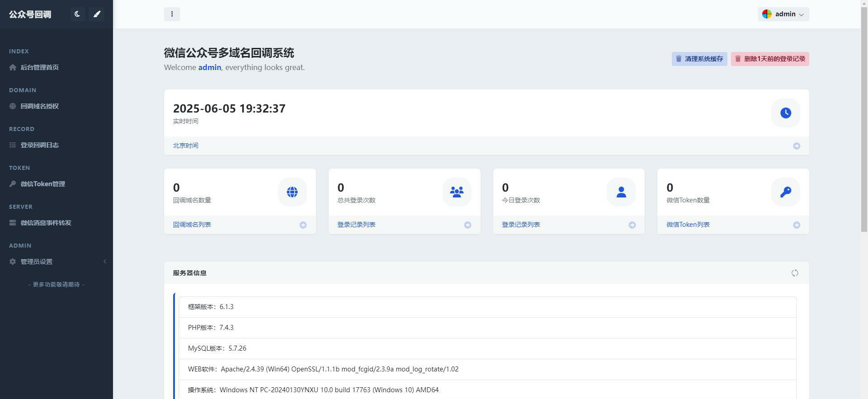The width and height of the screenshot is (868, 399).
Task: Click the group users icon in 总共登录次数 card
Action: [457, 192]
